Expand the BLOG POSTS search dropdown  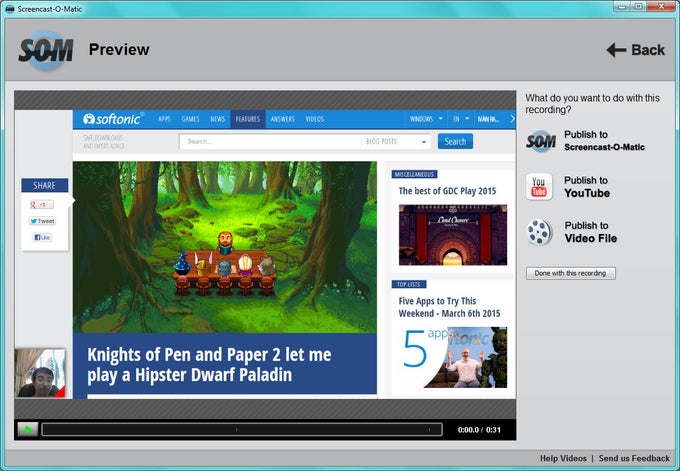(x=396, y=141)
